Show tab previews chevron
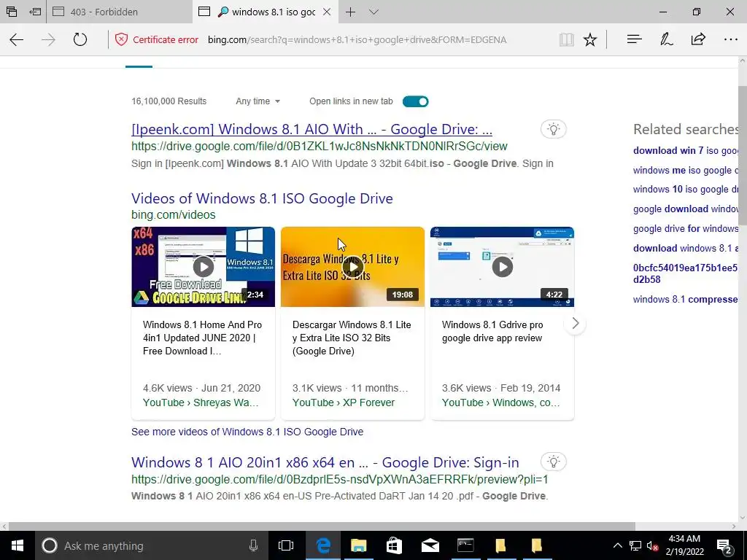The height and width of the screenshot is (560, 747). point(374,12)
